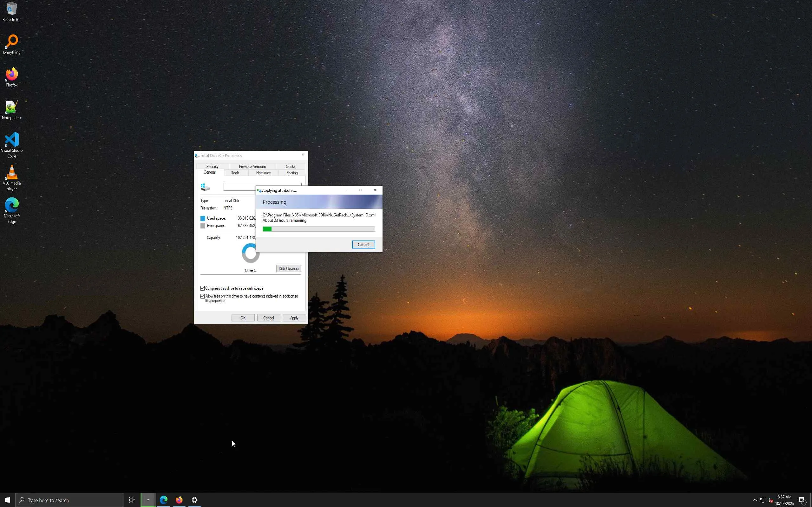Uncheck Allow files to be indexed

pos(203,296)
